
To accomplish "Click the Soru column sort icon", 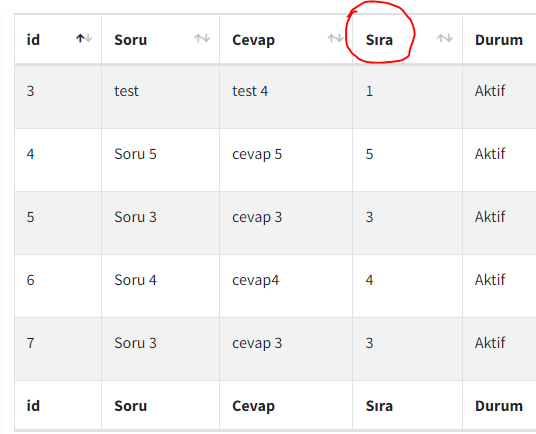I will (202, 38).
